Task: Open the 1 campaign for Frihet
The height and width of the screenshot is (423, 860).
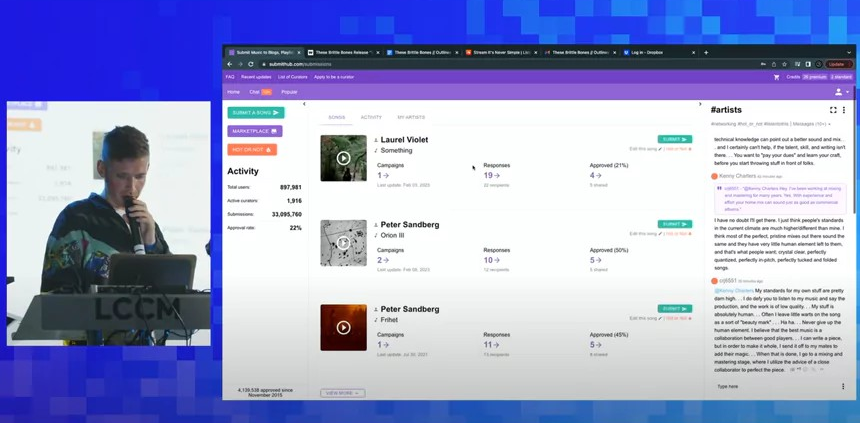Action: (383, 345)
